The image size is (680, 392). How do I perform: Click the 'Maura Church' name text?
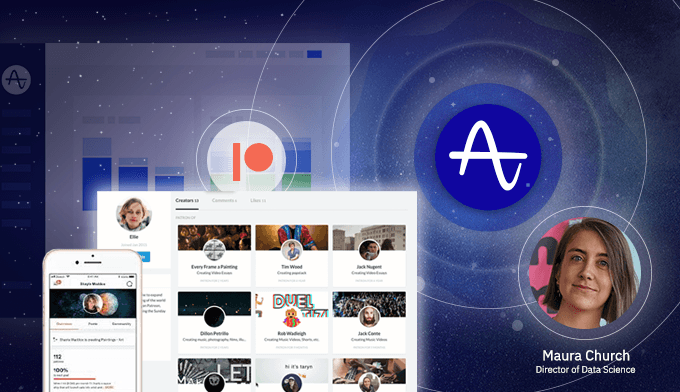pos(586,356)
